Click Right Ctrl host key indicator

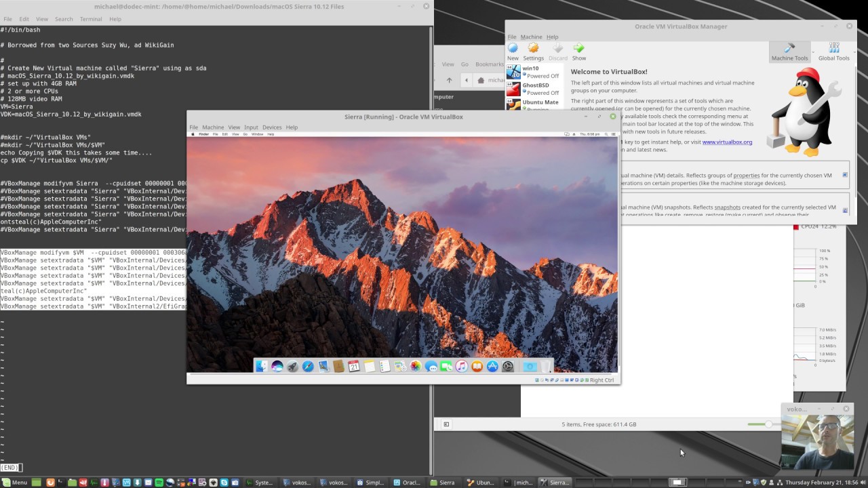click(x=601, y=380)
